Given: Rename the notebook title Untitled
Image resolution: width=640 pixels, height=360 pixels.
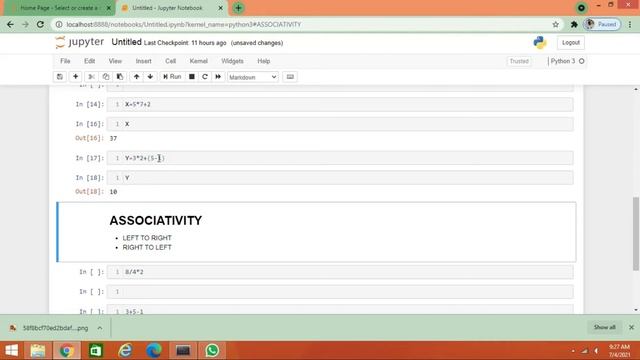Looking at the screenshot, I should pos(127,42).
